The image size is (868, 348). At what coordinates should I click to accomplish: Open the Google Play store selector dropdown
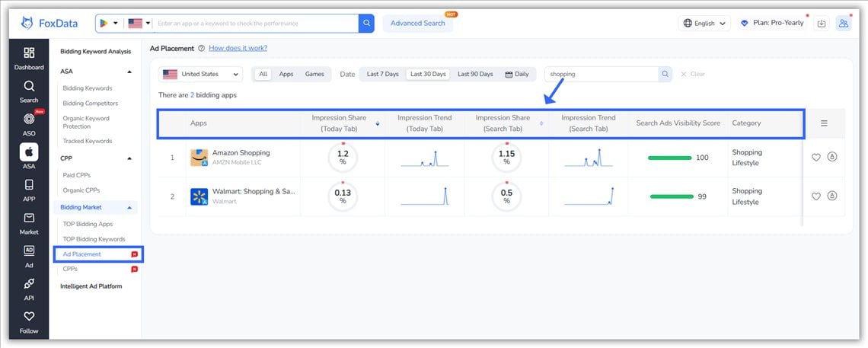[109, 24]
